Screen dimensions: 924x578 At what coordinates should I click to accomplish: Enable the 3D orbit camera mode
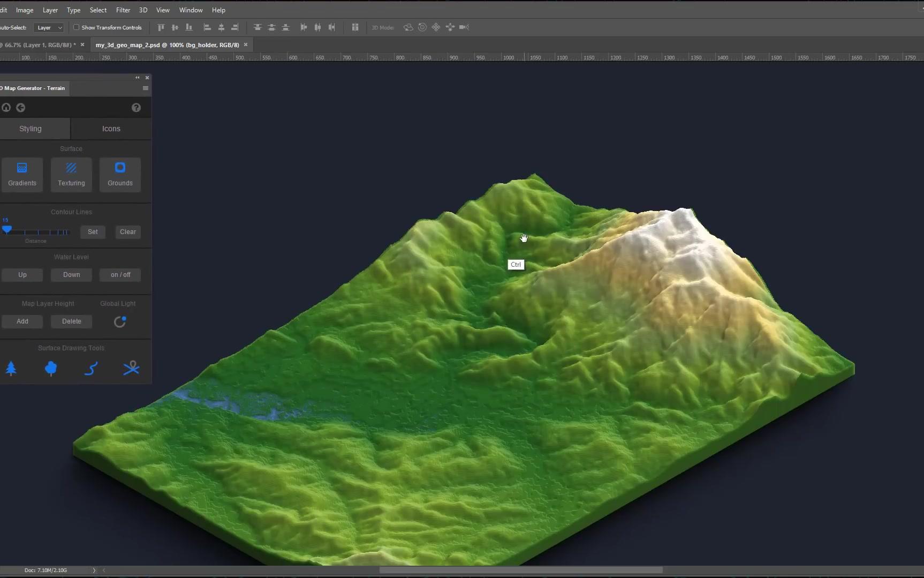coord(408,27)
